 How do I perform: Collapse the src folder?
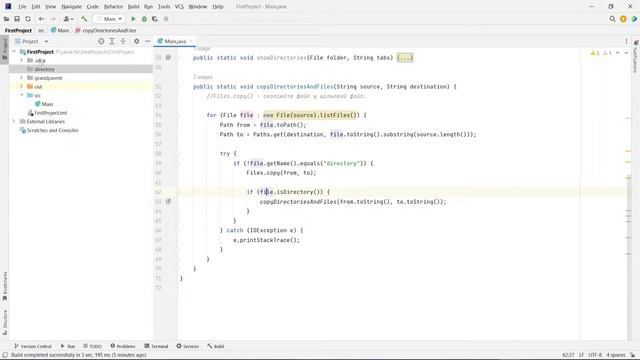(x=22, y=95)
